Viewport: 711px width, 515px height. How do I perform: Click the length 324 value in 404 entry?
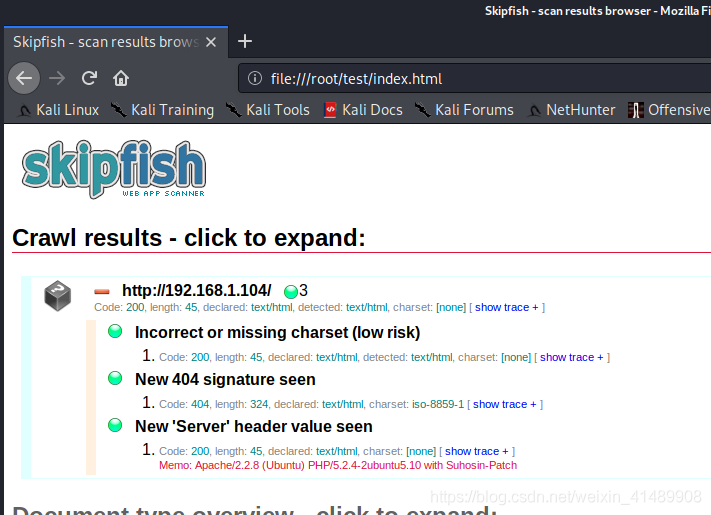coord(259,404)
